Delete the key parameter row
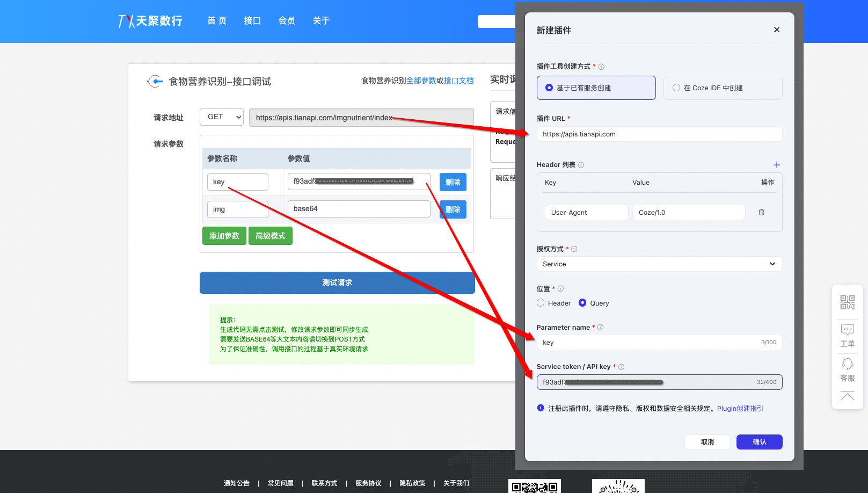The width and height of the screenshot is (868, 493). coord(453,182)
